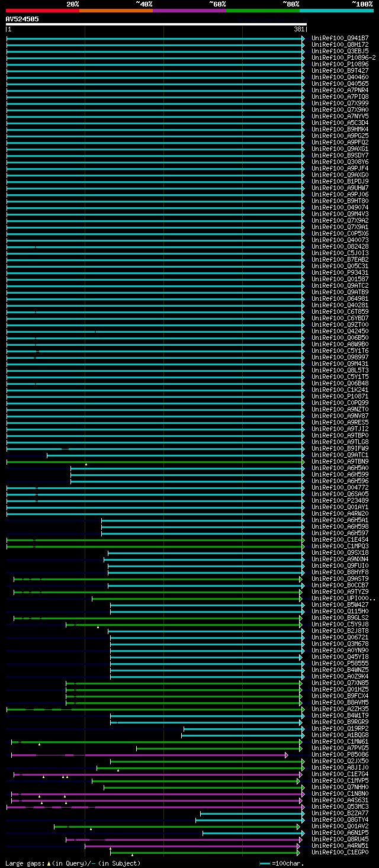Viewport: 379px width, 868px height.
Task: Select label UniRef100_Q9M4V3
Action: [341, 214]
